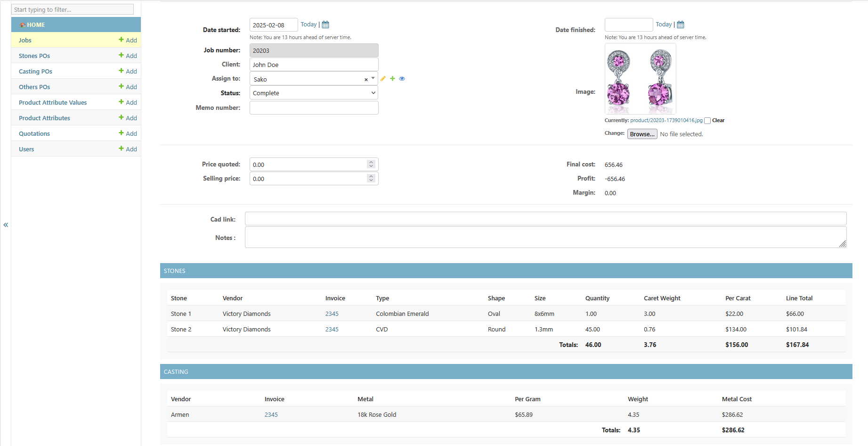Viewport: 868px width, 446px height.
Task: Click the STONES section header
Action: click(x=506, y=271)
